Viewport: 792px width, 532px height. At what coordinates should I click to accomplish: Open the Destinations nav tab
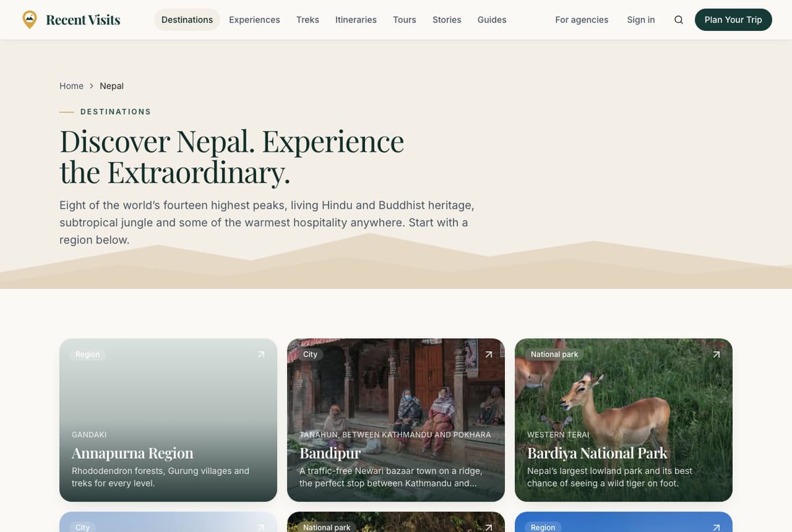point(187,20)
